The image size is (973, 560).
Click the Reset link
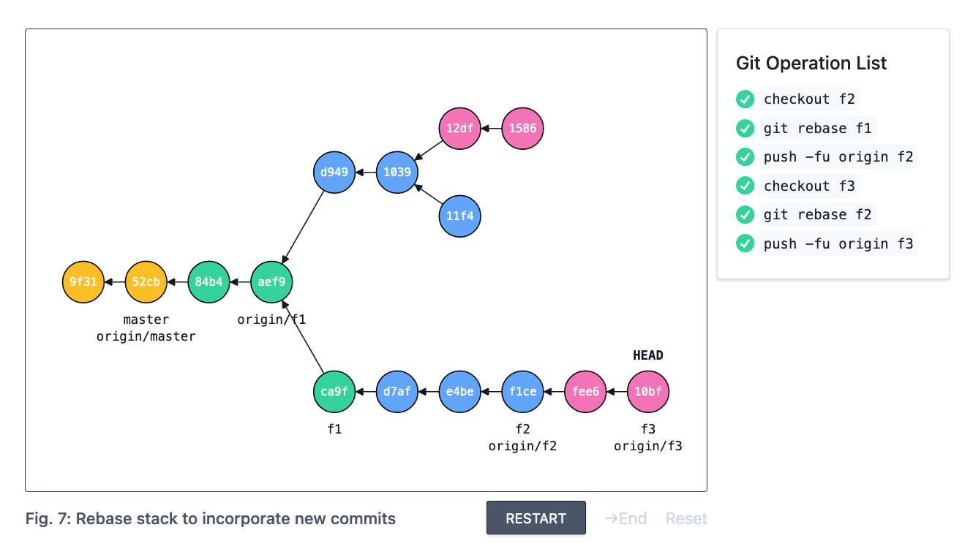pyautogui.click(x=686, y=518)
